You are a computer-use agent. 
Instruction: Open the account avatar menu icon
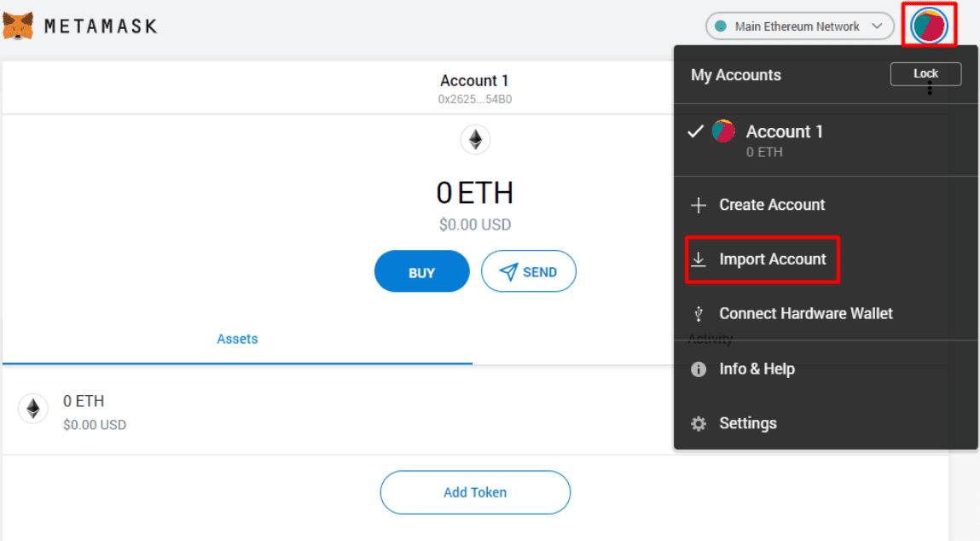pos(929,26)
